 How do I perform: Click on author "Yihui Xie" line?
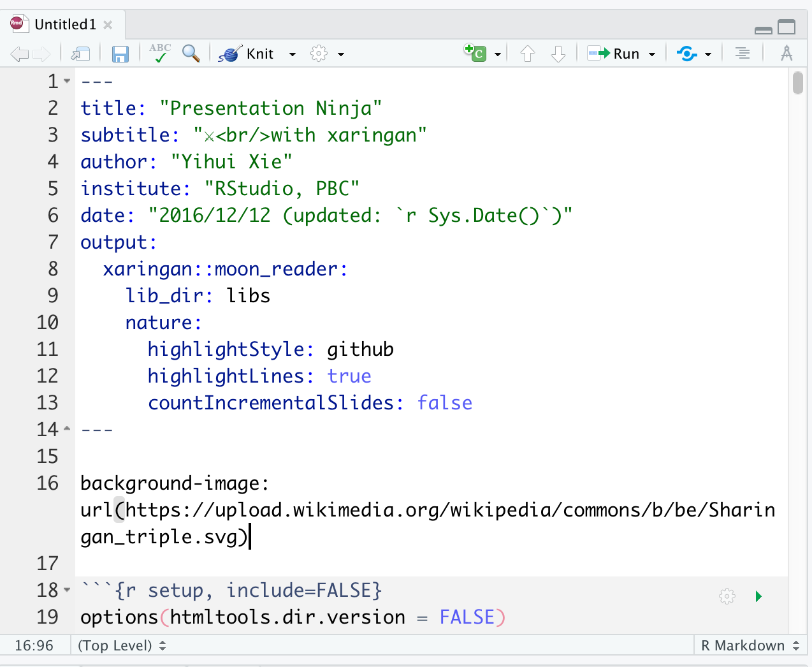[186, 162]
